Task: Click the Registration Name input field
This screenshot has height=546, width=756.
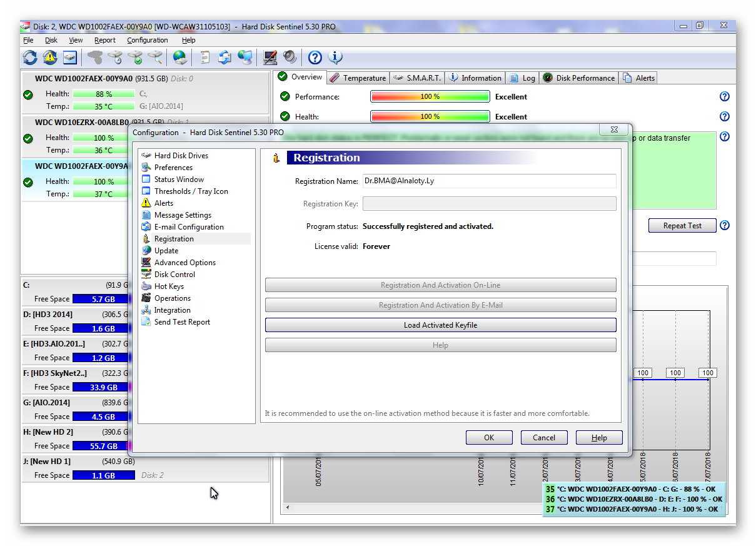Action: click(x=489, y=181)
